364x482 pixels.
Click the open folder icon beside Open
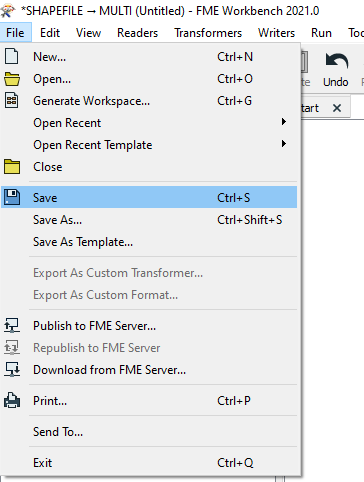12,79
